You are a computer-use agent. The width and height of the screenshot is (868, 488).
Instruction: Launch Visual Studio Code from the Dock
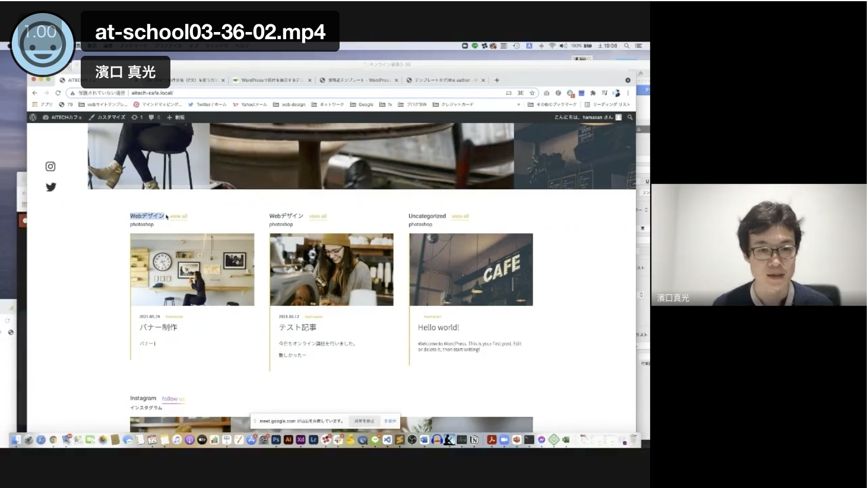point(387,440)
